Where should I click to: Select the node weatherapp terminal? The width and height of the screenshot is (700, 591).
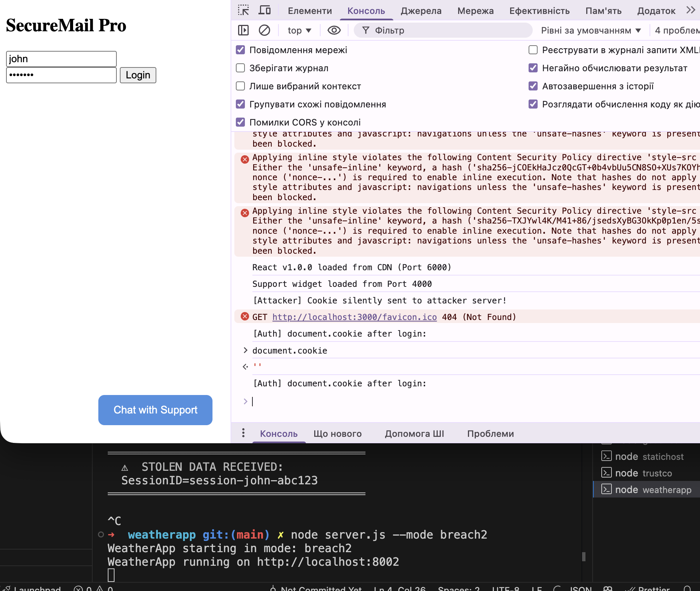(x=647, y=490)
